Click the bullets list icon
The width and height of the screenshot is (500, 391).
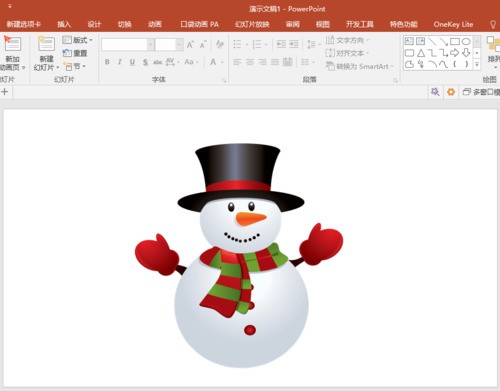pos(237,44)
